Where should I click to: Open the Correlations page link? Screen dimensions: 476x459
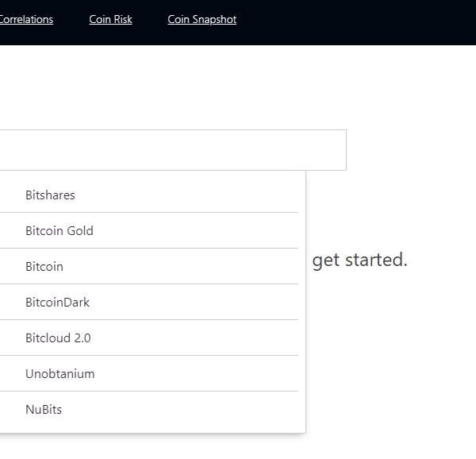coord(26,20)
